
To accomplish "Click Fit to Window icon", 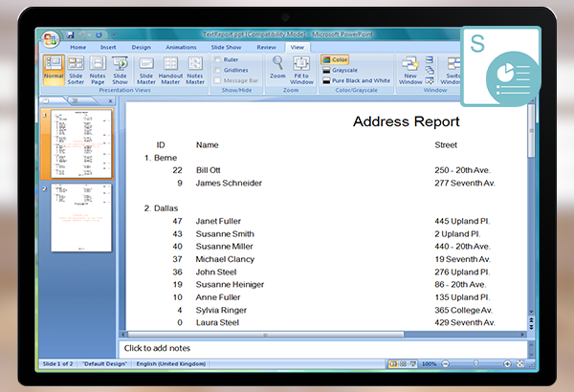I will point(301,64).
